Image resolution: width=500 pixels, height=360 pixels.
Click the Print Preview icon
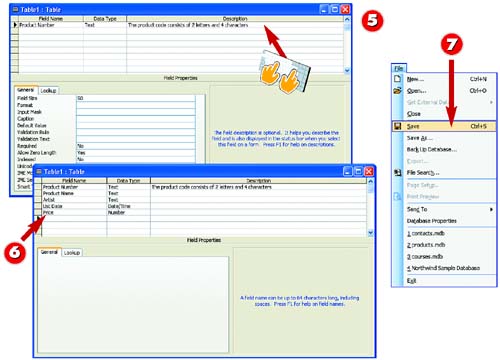tap(397, 197)
